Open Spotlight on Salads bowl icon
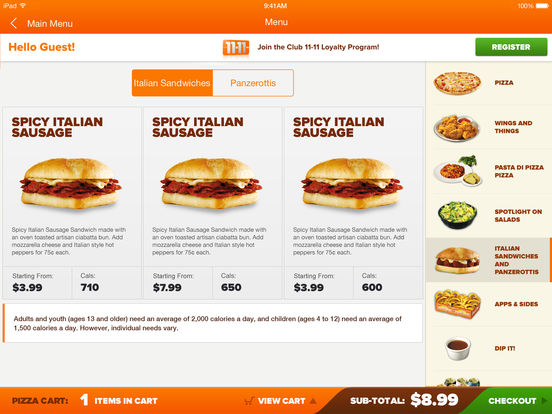 pos(457,215)
